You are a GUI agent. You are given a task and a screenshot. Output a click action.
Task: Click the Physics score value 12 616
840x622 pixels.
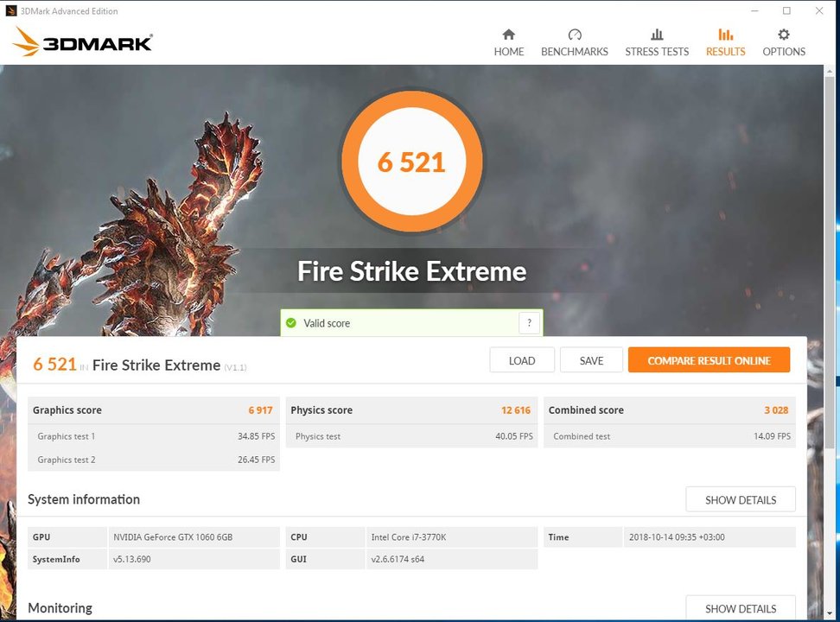pyautogui.click(x=516, y=410)
